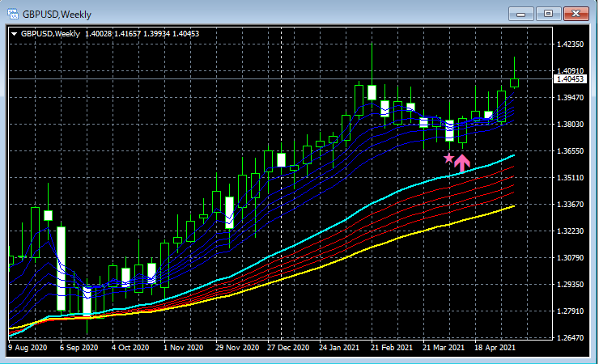Close the GBPUSD,Weekly chart window

coord(576,14)
